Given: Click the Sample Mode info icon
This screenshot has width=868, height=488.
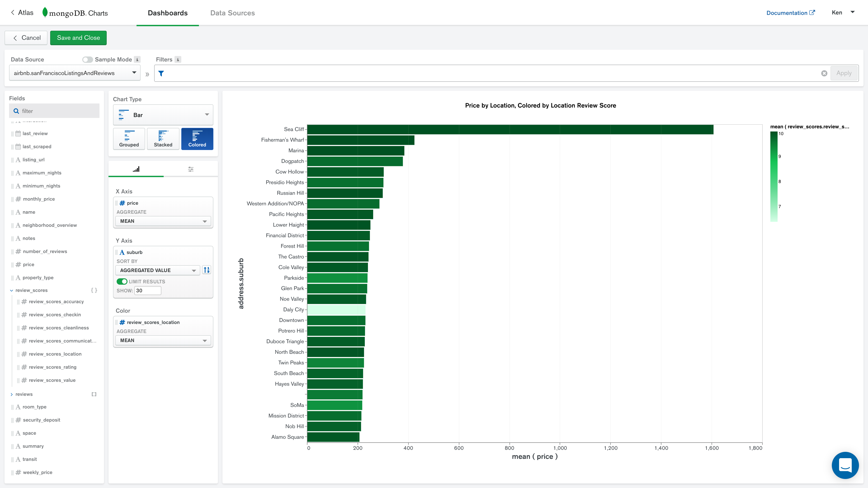Looking at the screenshot, I should click(x=137, y=60).
